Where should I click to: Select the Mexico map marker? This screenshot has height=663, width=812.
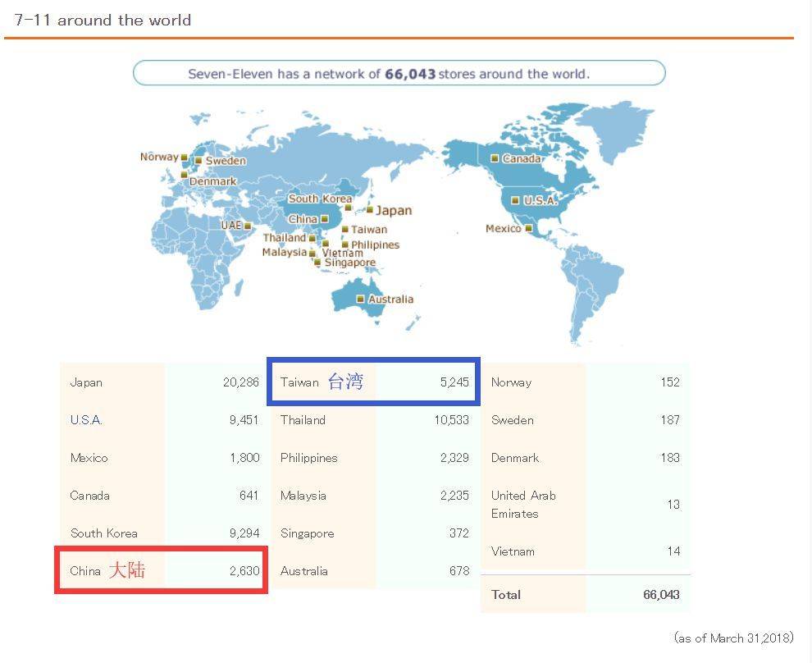(529, 228)
